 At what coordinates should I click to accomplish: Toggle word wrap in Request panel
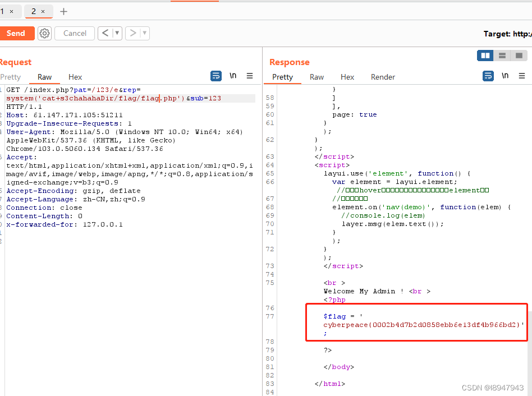tap(216, 76)
